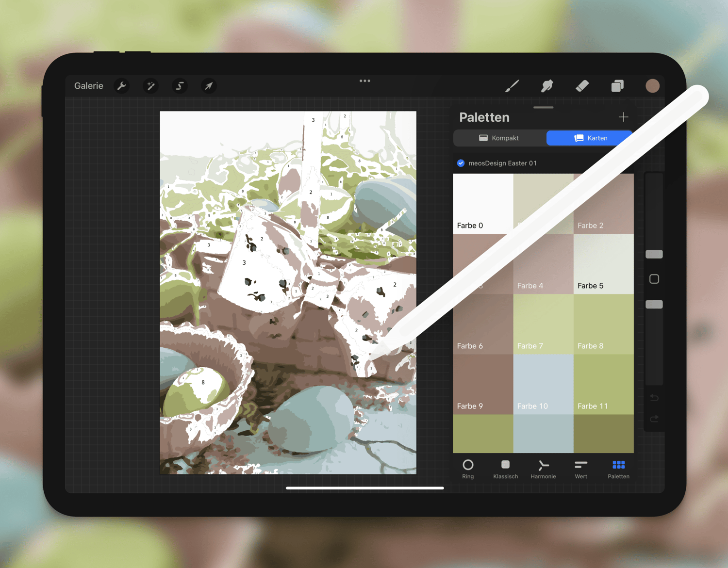Choose the Brush paint tool
The width and height of the screenshot is (728, 568).
(512, 86)
